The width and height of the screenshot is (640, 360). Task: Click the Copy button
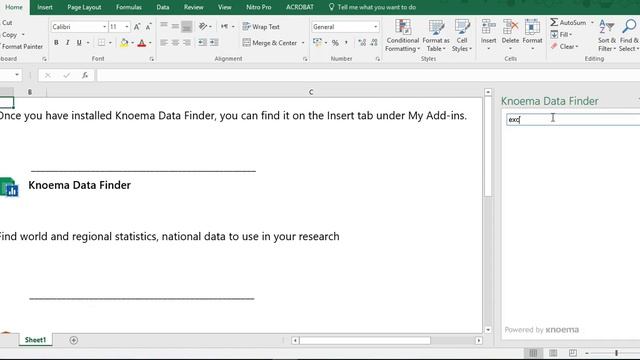pos(9,35)
